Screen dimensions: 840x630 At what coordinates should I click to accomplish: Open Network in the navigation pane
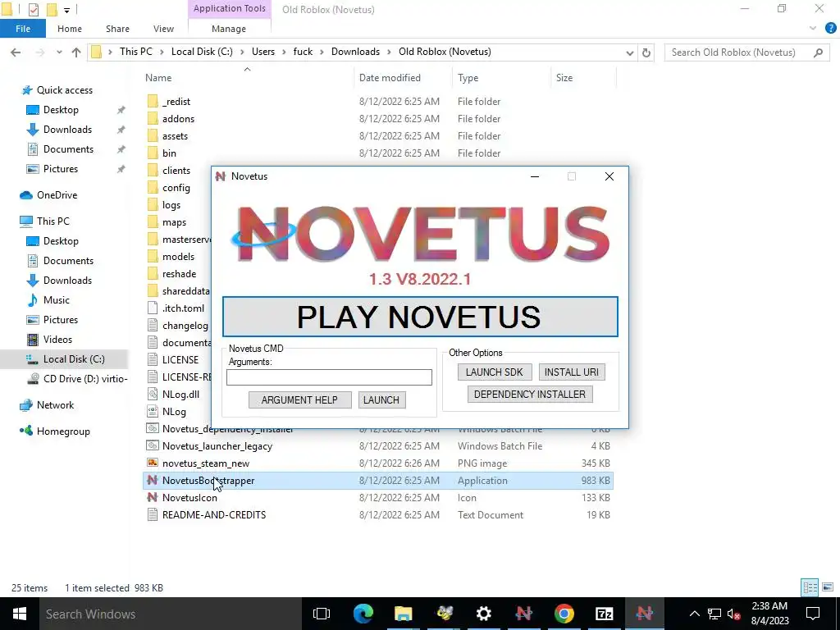[x=55, y=405]
